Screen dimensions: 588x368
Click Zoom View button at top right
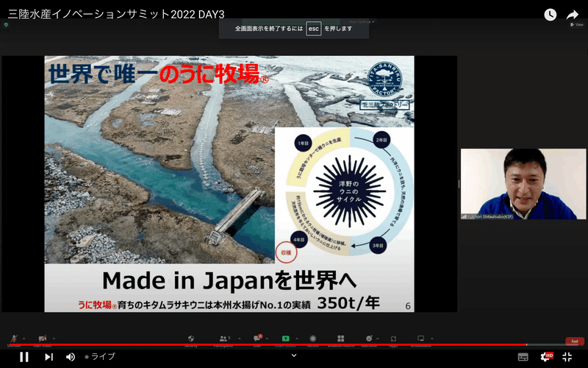pos(577,24)
